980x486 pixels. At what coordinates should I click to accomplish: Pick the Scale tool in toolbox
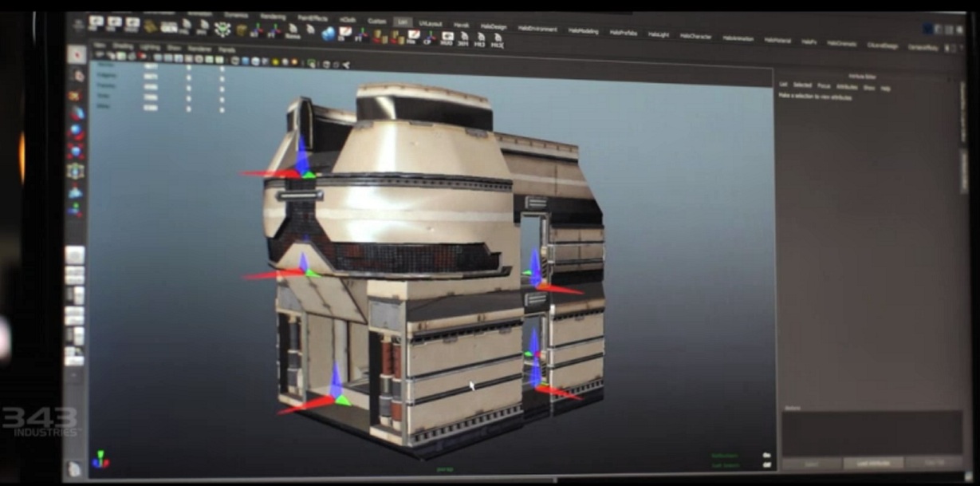tap(77, 151)
